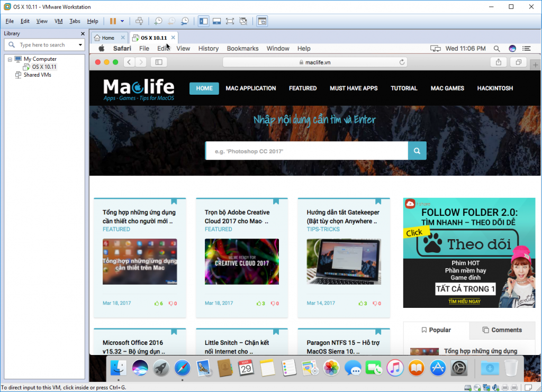Image resolution: width=542 pixels, height=392 pixels.
Task: Collapse the My Computer tree item
Action: click(x=11, y=59)
